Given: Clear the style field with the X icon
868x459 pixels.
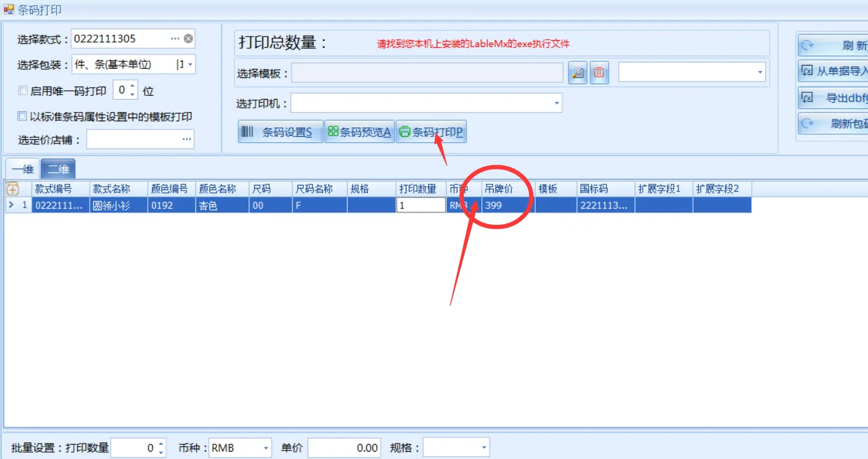Looking at the screenshot, I should pos(189,38).
